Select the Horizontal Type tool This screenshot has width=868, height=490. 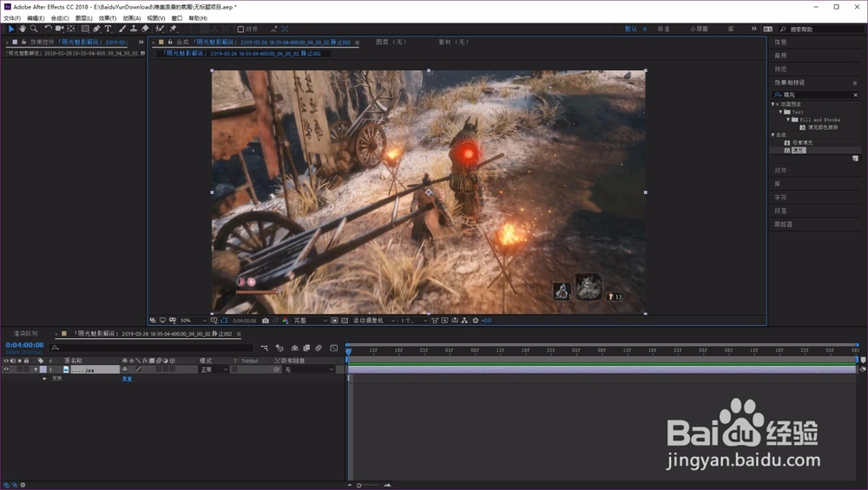(108, 29)
